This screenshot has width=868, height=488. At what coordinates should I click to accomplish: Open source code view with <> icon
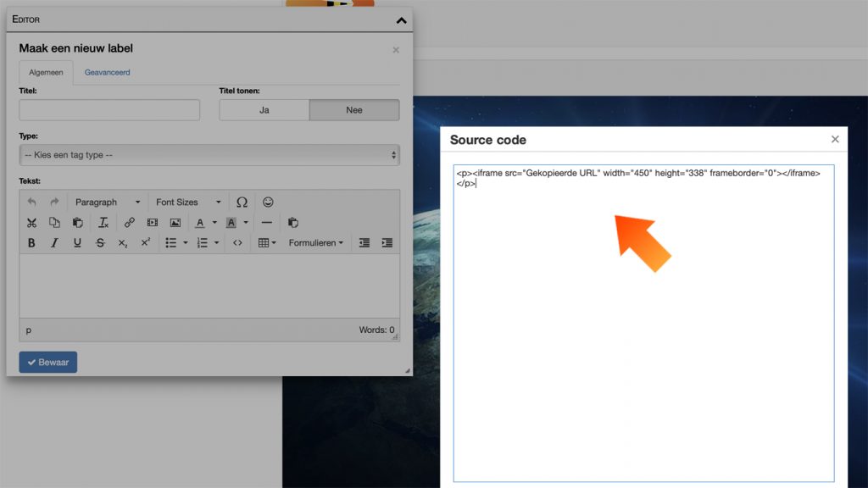[237, 243]
